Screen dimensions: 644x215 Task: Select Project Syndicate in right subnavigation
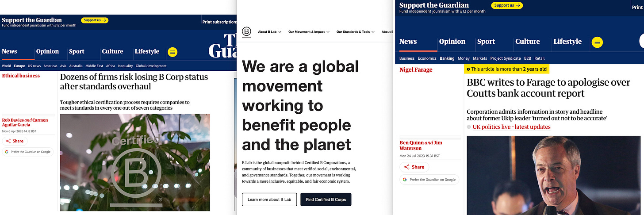click(506, 58)
